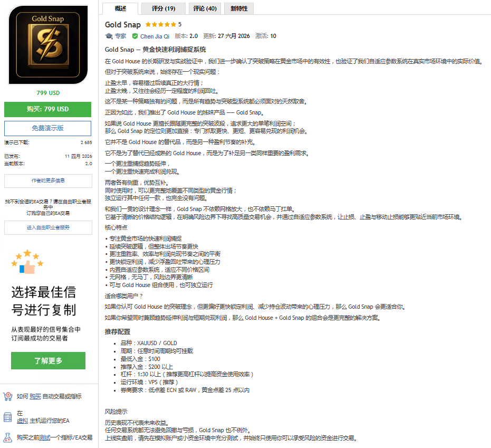Click the green 了解更多 button
491x448 pixels.
point(48,360)
